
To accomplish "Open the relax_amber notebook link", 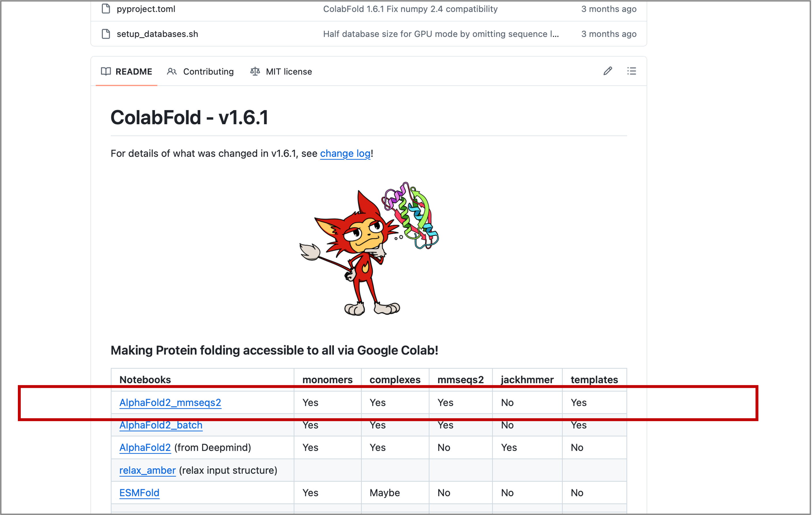I will tap(147, 470).
